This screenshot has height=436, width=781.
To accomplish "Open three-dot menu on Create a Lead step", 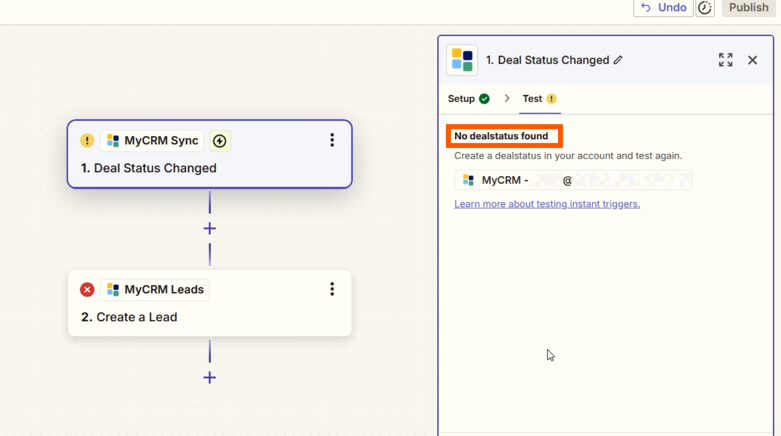I will click(332, 289).
